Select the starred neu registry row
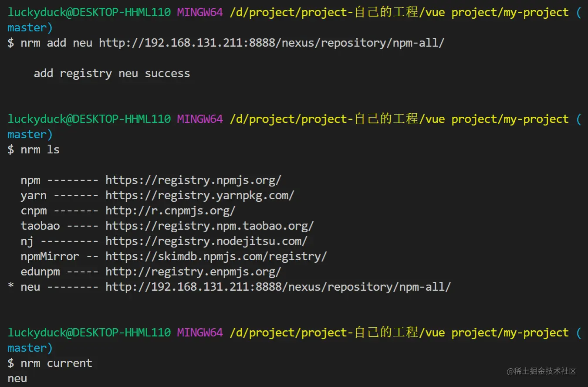The height and width of the screenshot is (387, 588). (x=230, y=287)
